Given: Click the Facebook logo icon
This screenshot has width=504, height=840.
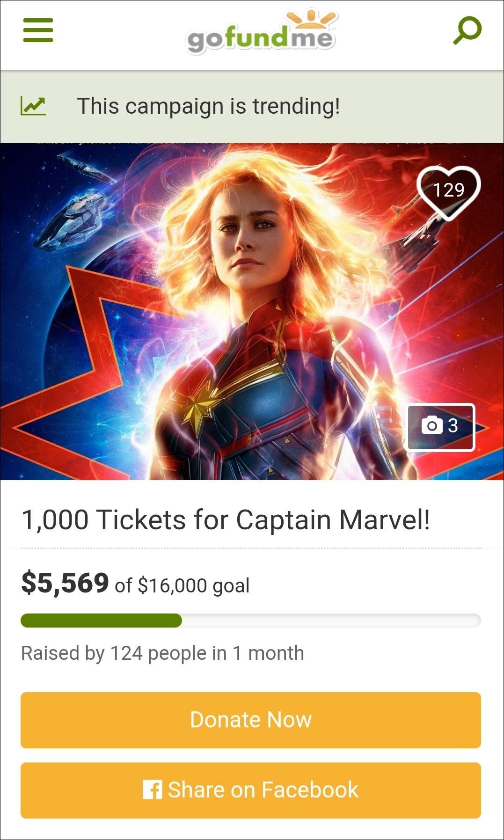Looking at the screenshot, I should pos(152,790).
